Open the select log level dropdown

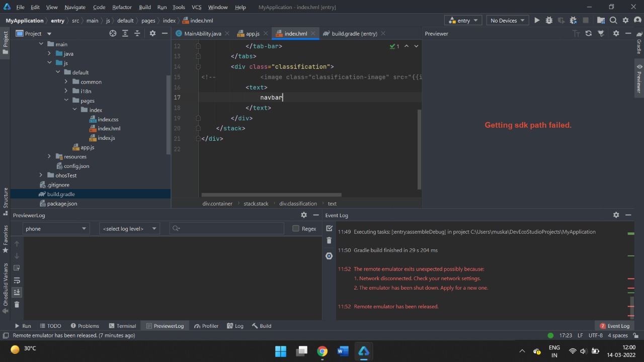click(129, 229)
